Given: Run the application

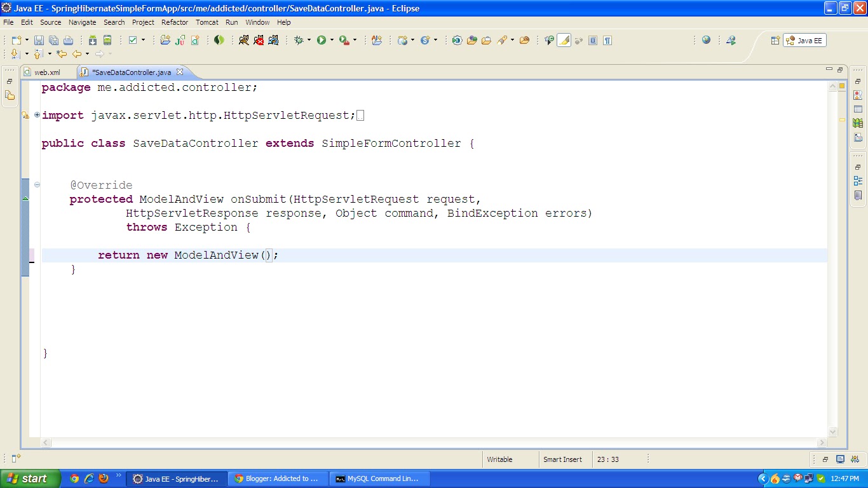Looking at the screenshot, I should click(x=322, y=40).
